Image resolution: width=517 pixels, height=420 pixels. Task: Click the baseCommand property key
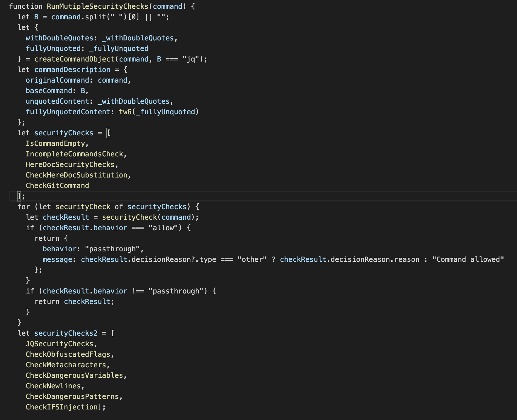49,91
